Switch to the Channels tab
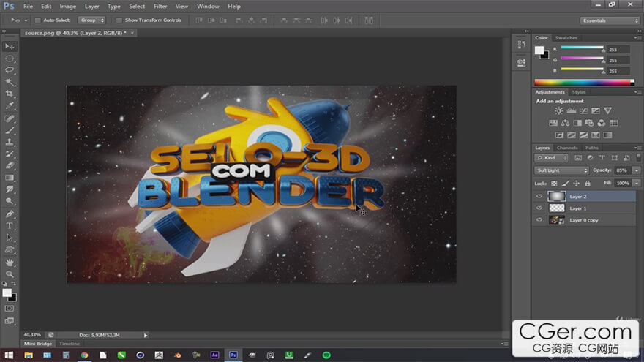The image size is (644, 362). [566, 148]
